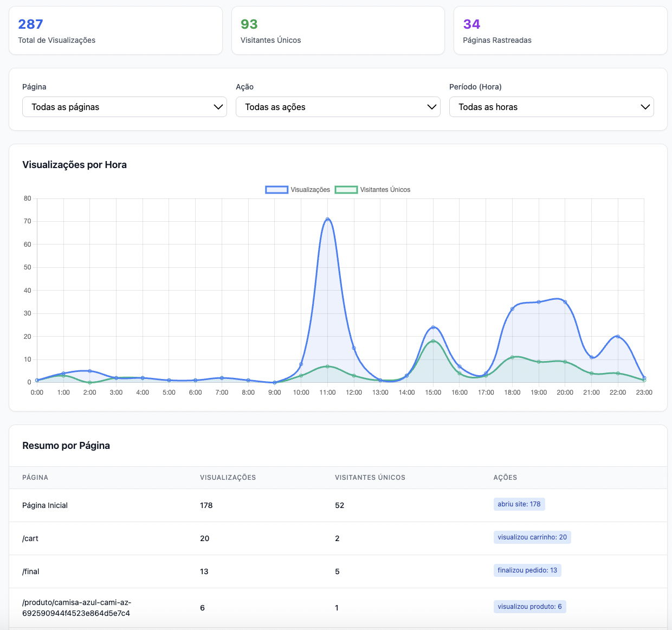Click the 20:00 x-axis label
The image size is (672, 630).
pyautogui.click(x=565, y=393)
